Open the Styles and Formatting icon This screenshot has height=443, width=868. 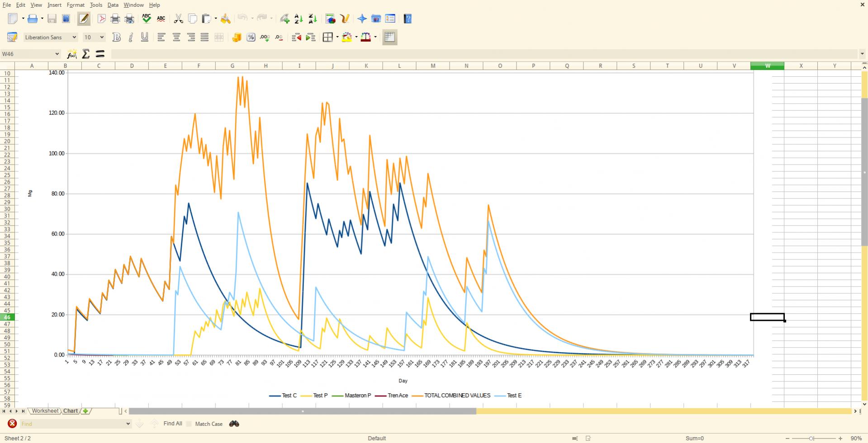point(12,37)
